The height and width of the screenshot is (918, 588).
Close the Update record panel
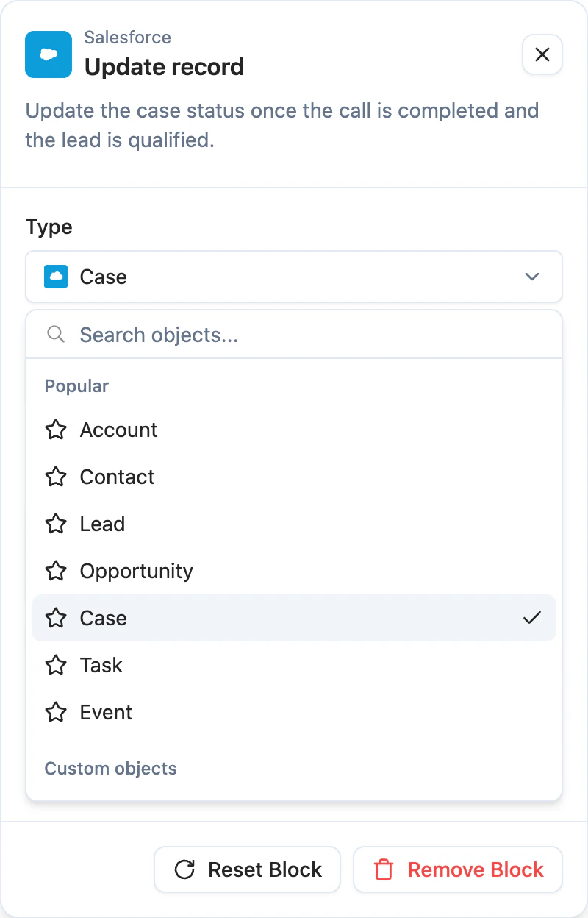(542, 54)
